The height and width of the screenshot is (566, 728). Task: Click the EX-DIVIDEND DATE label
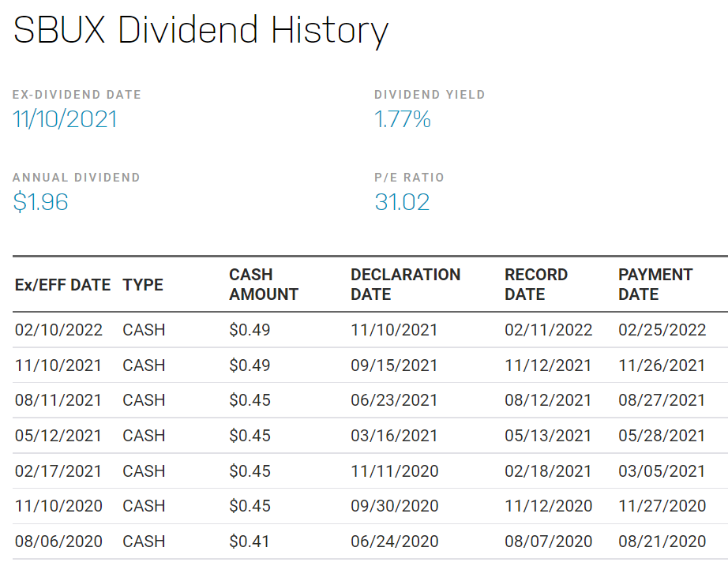pyautogui.click(x=77, y=95)
